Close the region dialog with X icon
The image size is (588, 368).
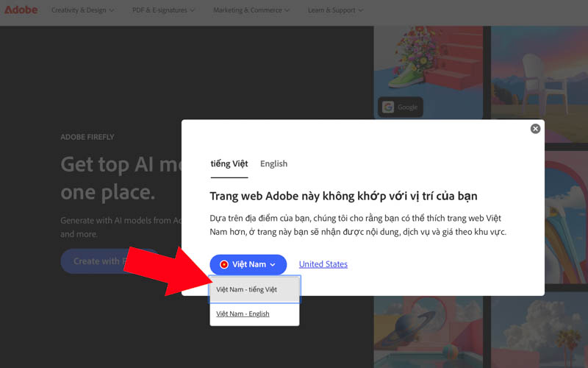tap(535, 129)
